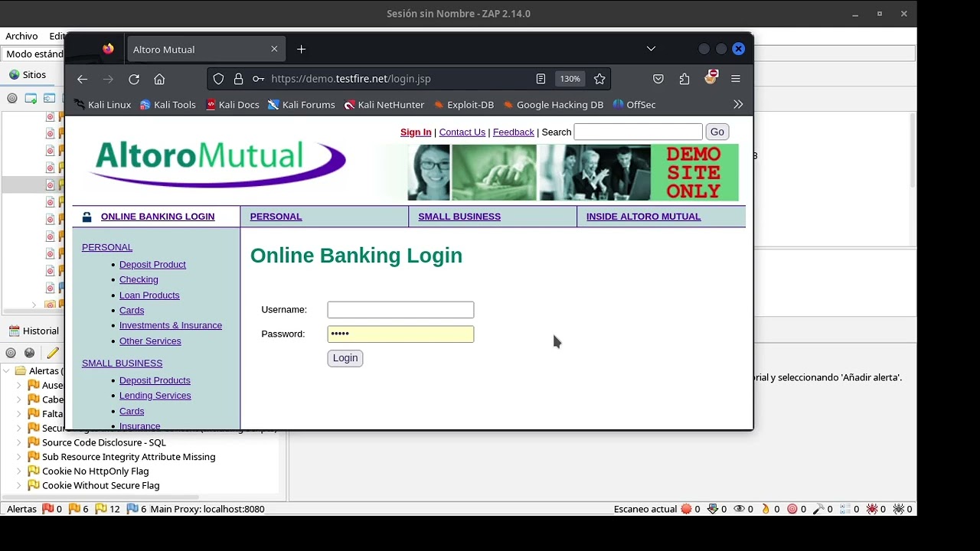Image resolution: width=980 pixels, height=551 pixels.
Task: Select Source Code Disclosure - SQL alert
Action: tap(103, 442)
